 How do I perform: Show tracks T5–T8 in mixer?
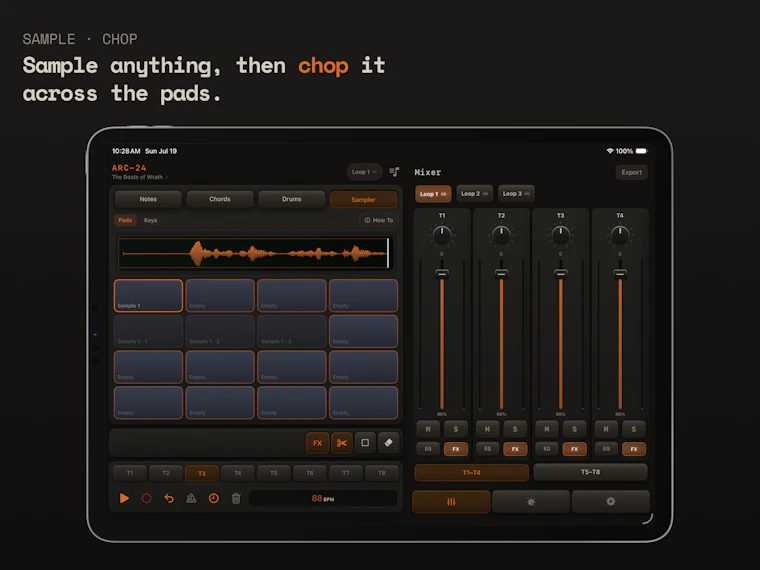(590, 472)
